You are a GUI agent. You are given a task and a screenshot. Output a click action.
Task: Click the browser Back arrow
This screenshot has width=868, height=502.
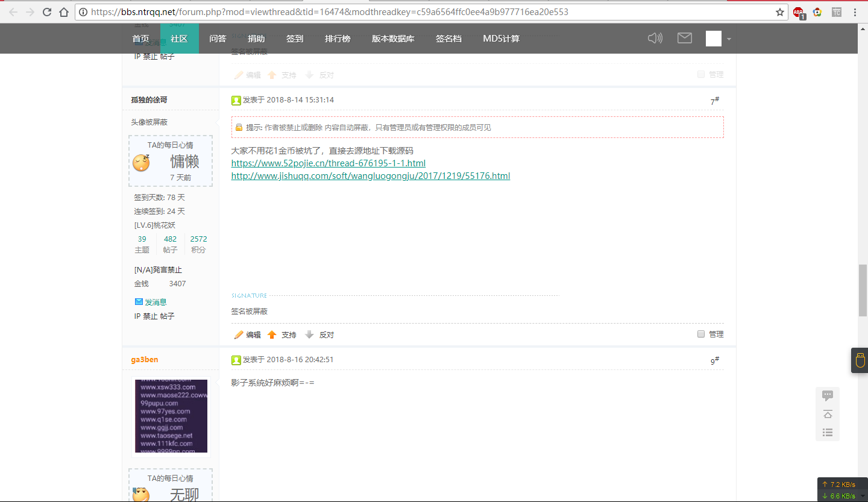click(13, 12)
